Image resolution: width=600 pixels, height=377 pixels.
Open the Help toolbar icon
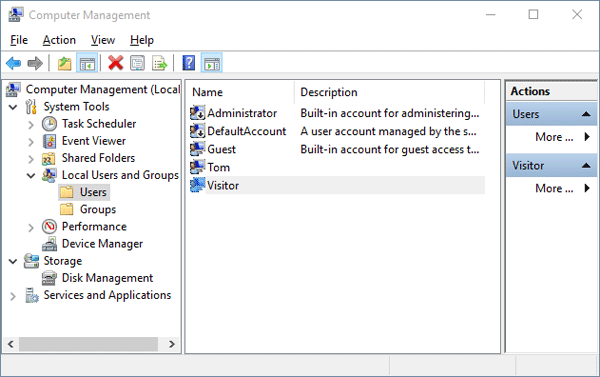tap(189, 63)
